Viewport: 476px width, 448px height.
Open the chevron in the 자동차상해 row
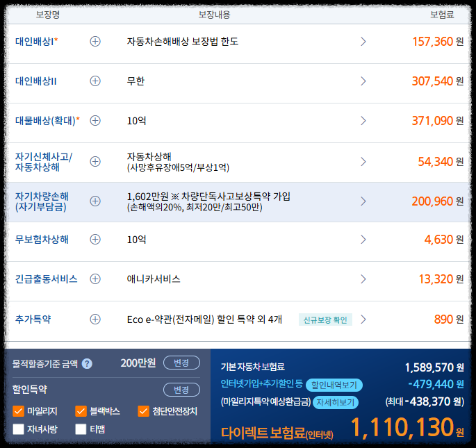[363, 161]
